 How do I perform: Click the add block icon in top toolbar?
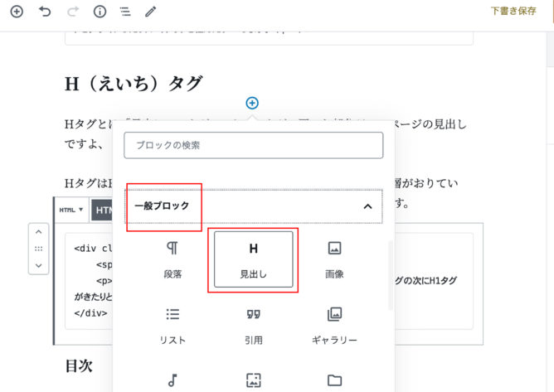pos(17,12)
